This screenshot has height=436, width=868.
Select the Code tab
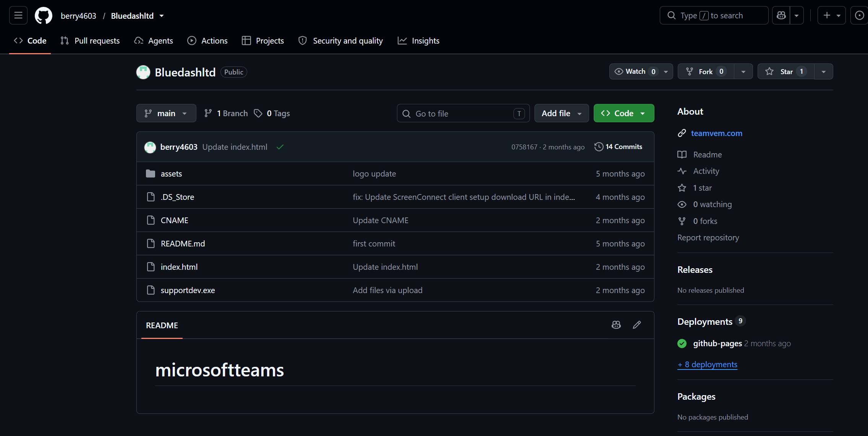30,41
